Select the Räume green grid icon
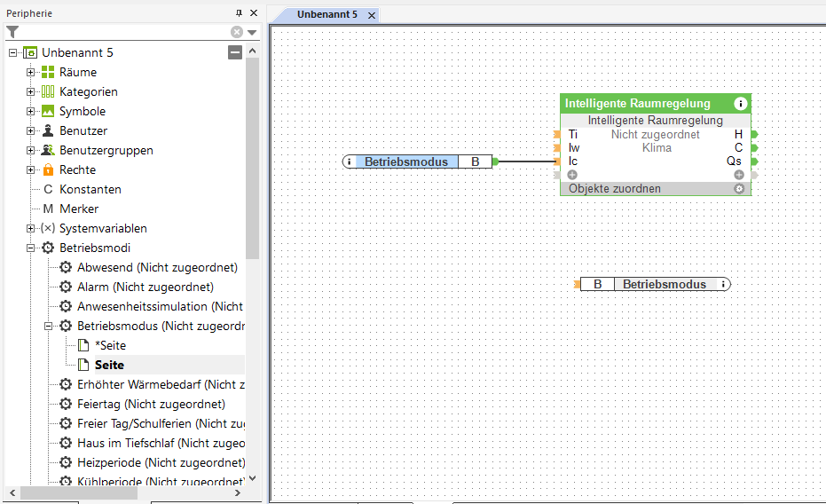 point(48,72)
